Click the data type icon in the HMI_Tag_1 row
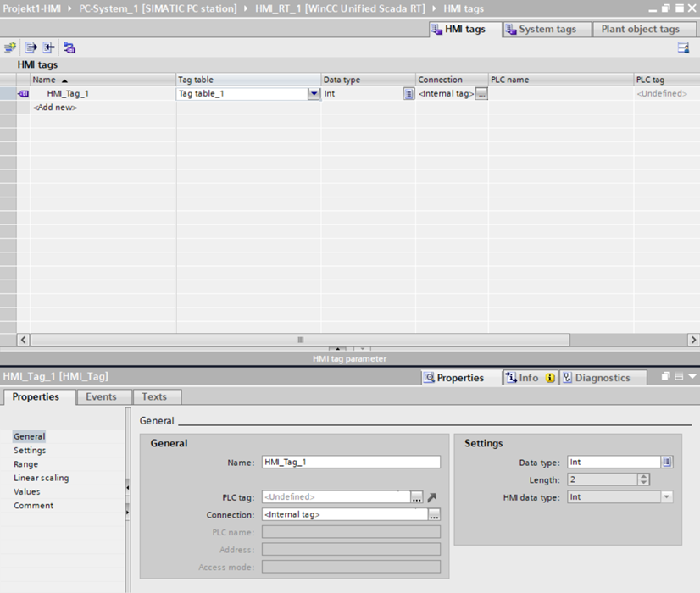The image size is (700, 593). click(408, 94)
